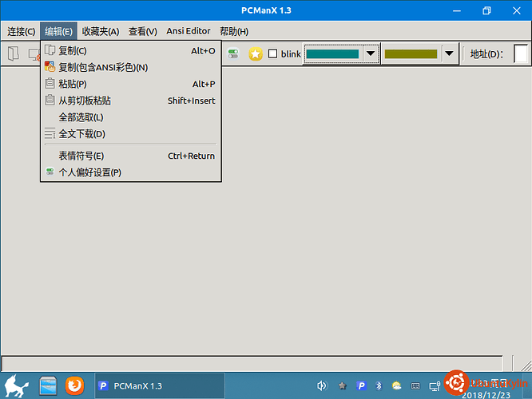Select 从剪切板粘贴 menu entry
The height and width of the screenshot is (399, 532).
(131, 101)
